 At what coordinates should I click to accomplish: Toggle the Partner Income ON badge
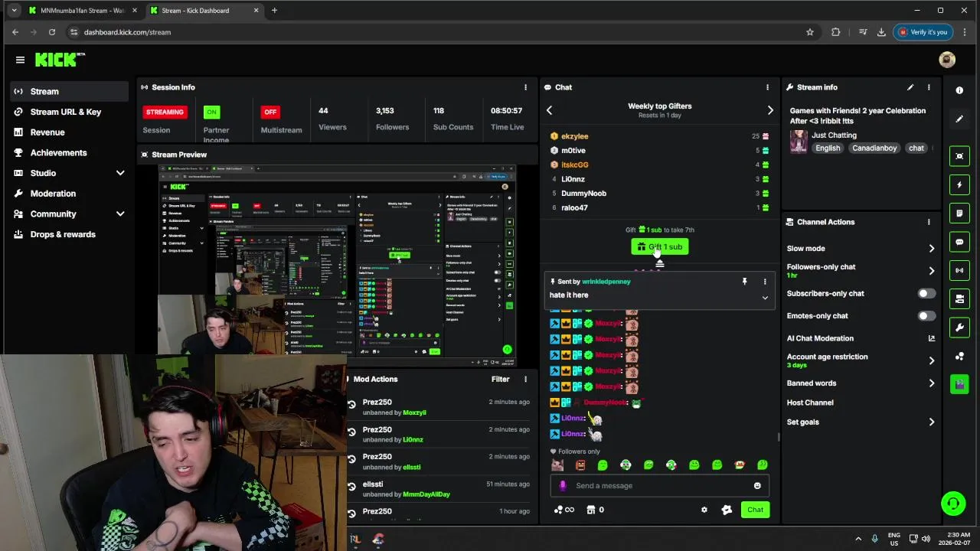(x=211, y=112)
